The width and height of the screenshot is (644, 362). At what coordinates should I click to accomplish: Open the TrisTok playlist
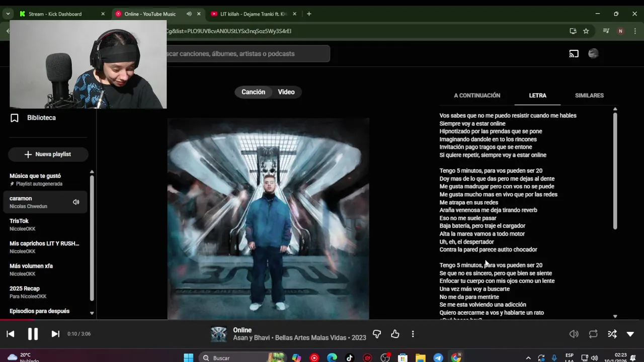pyautogui.click(x=45, y=225)
